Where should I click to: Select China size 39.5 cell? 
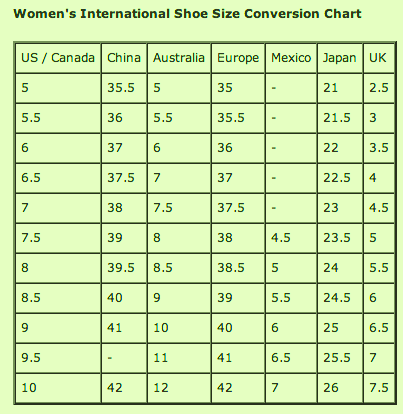tap(124, 268)
